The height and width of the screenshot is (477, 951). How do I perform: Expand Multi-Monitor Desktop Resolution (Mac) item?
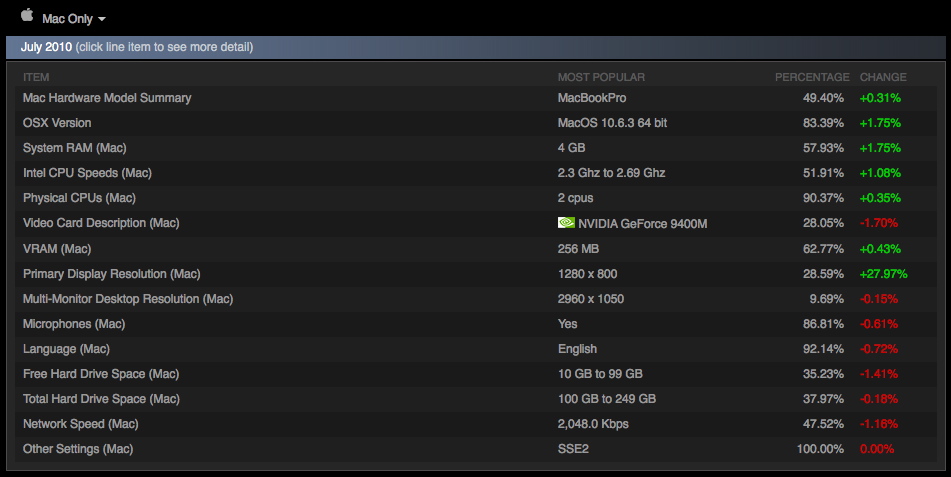pos(476,299)
